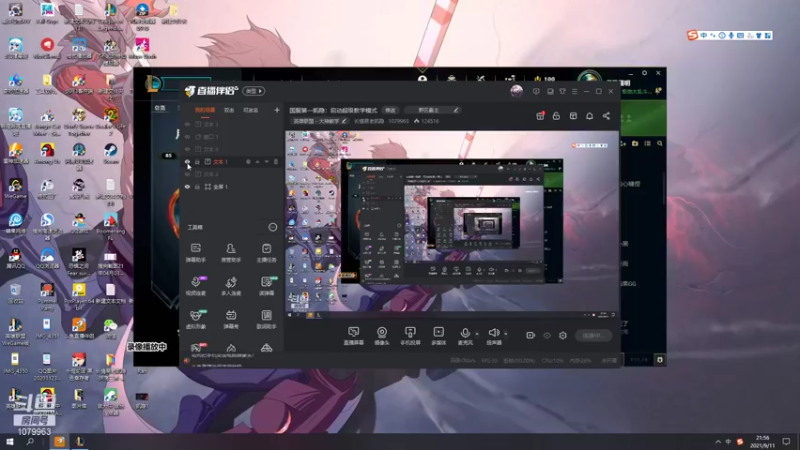Expand hidden system tray icons chevron
The width and height of the screenshot is (800, 450).
point(718,442)
